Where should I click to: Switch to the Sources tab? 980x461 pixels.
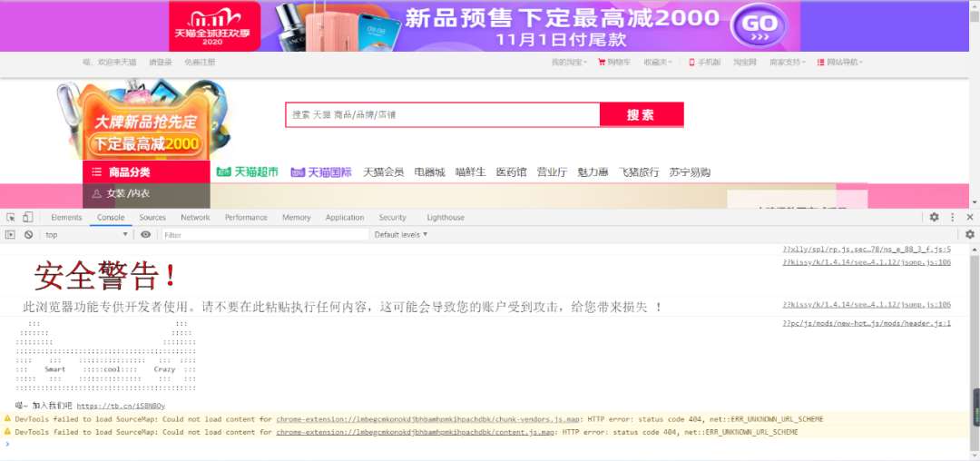tap(152, 218)
